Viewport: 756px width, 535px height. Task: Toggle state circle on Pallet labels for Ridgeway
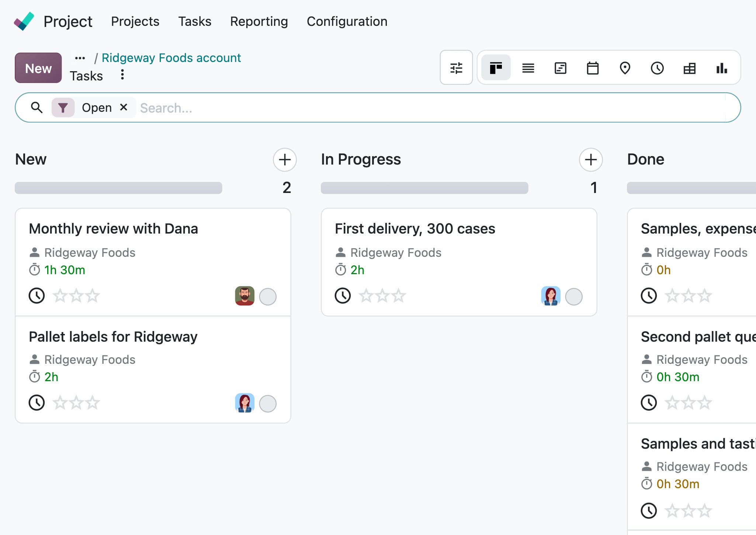[268, 404]
